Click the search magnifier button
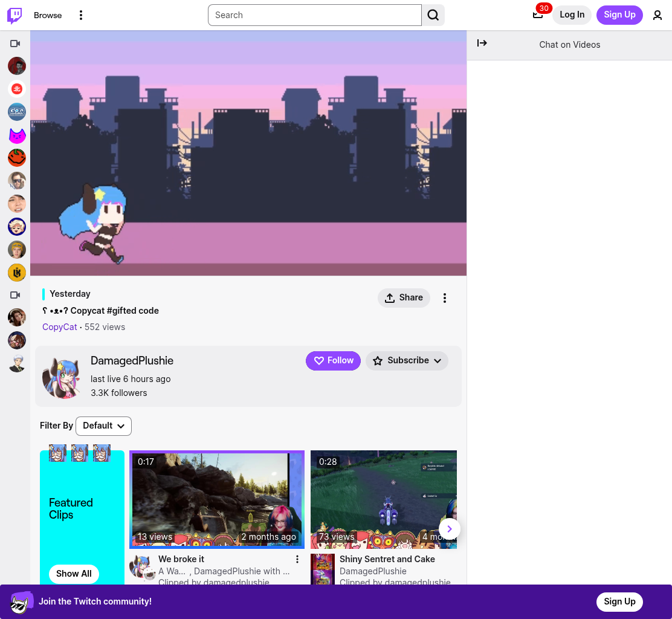The height and width of the screenshot is (619, 672). tap(433, 15)
